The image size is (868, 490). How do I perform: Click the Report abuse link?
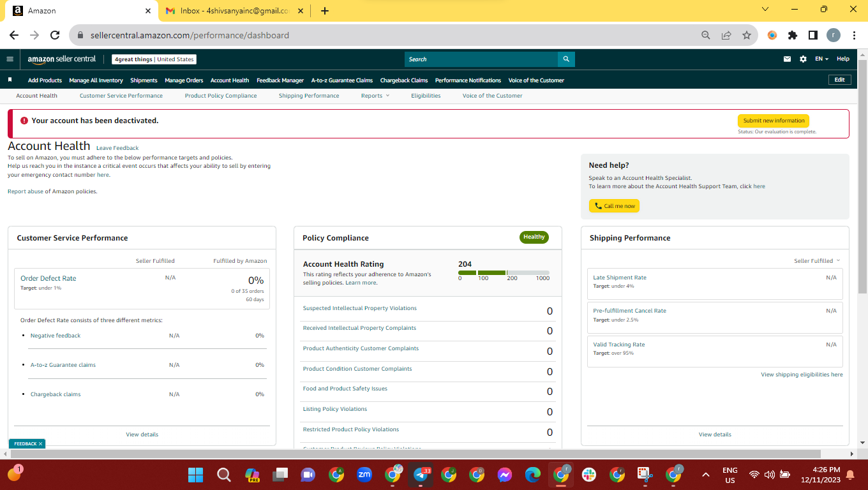coord(26,191)
